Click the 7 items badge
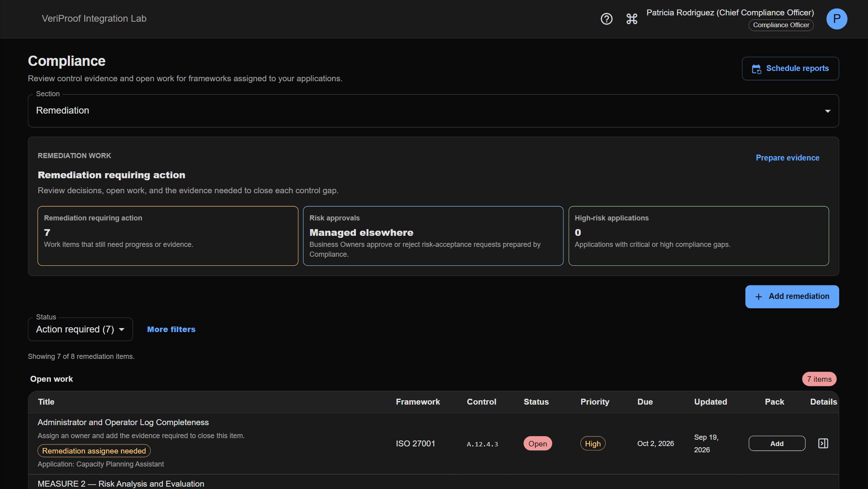Viewport: 868px width, 489px height. tap(819, 379)
